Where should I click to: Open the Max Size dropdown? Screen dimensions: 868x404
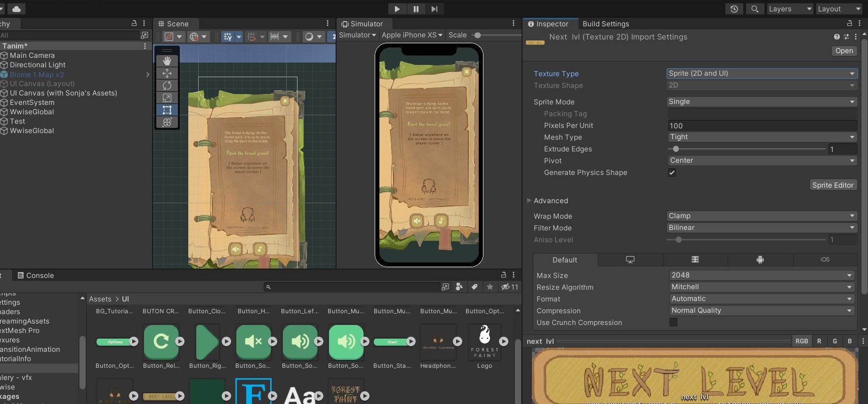click(762, 275)
